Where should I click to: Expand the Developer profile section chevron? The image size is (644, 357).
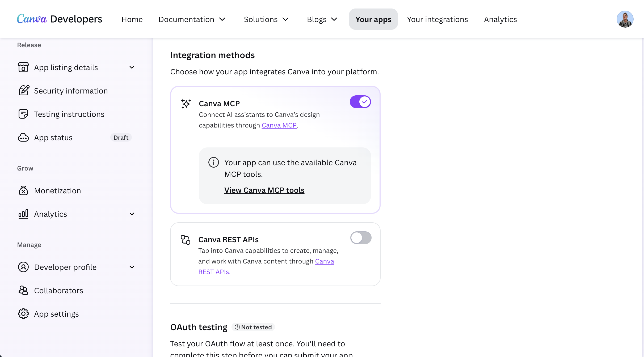132,267
